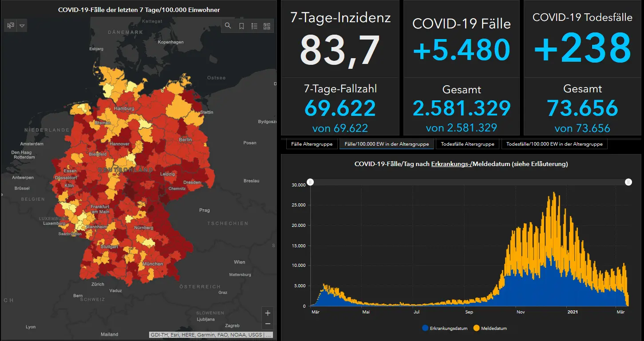Image resolution: width=644 pixels, height=341 pixels.
Task: Open the basemap gallery grid
Action: [267, 26]
